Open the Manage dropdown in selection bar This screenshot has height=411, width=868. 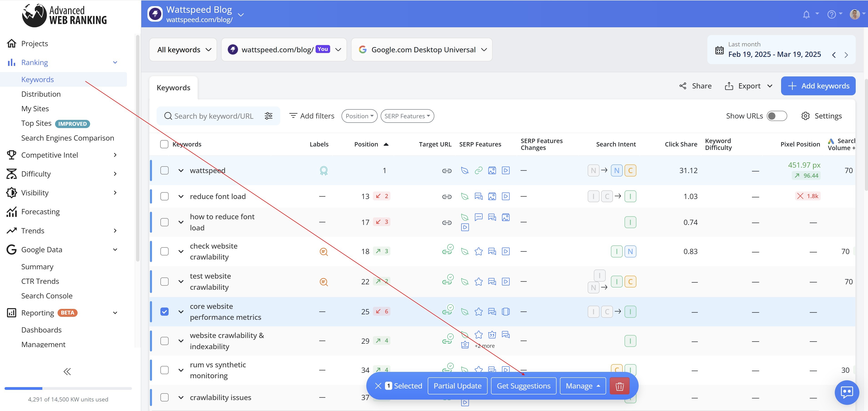tap(583, 386)
